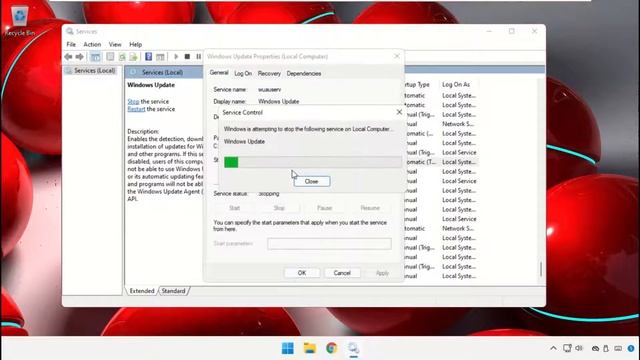Click the Export List toolbar icon
This screenshot has width=640, height=360.
pos(133,57)
